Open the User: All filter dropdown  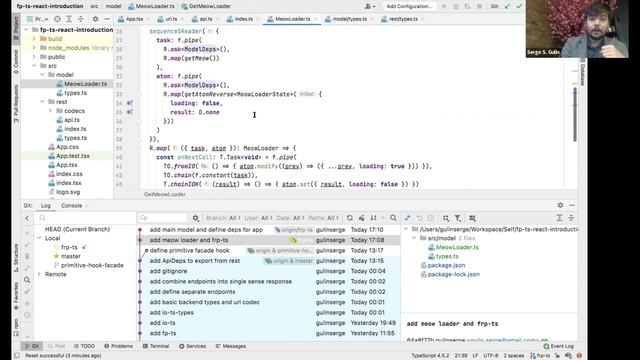point(258,218)
